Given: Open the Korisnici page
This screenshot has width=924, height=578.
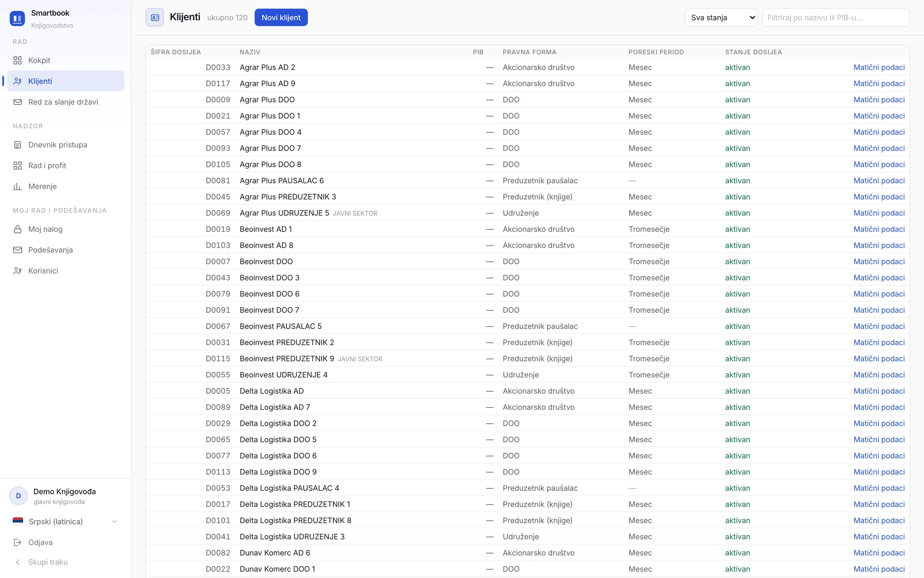Looking at the screenshot, I should click(x=65, y=271).
